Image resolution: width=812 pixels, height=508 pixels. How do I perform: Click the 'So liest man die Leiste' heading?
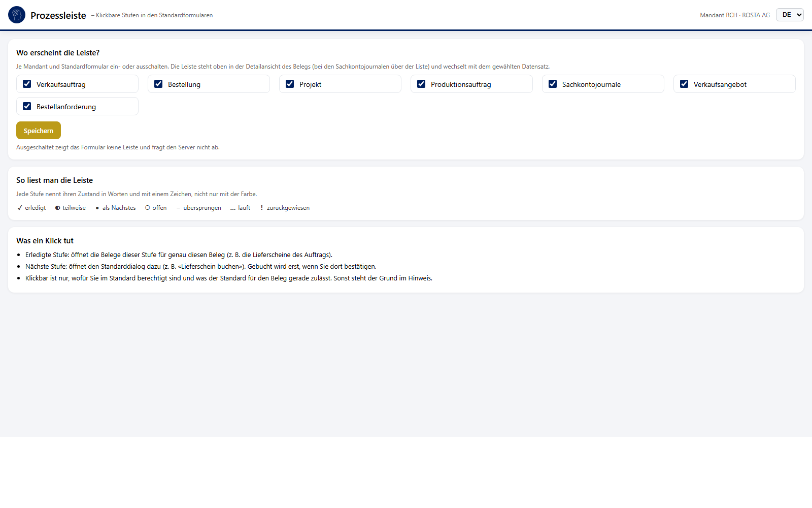tap(55, 180)
